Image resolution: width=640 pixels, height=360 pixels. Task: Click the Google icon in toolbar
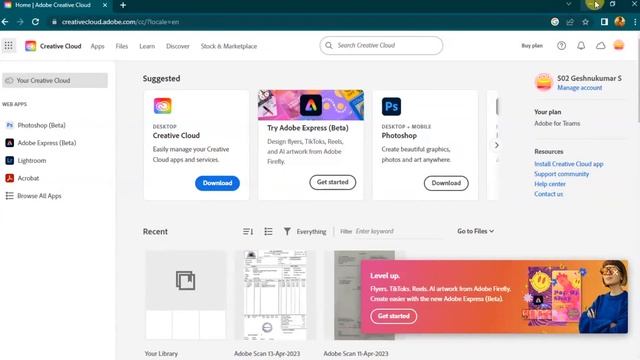(555, 22)
